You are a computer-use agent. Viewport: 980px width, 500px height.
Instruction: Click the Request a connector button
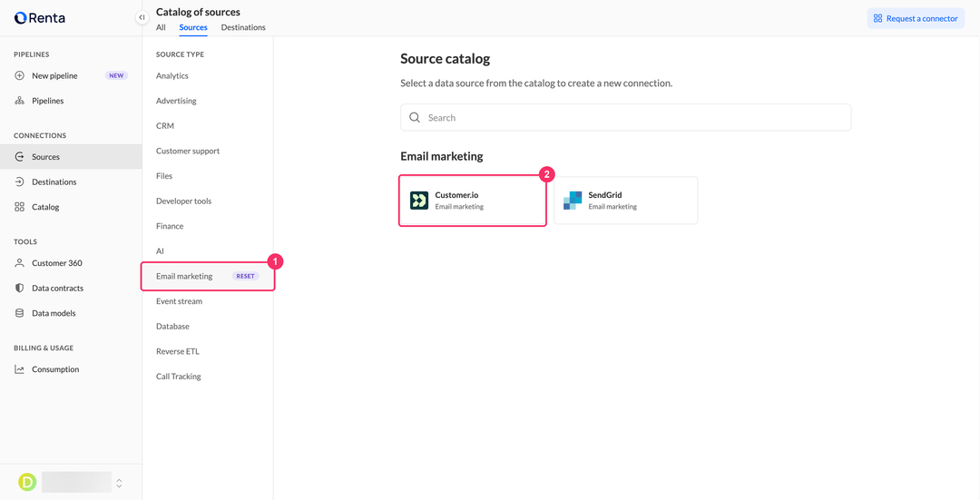tap(916, 18)
